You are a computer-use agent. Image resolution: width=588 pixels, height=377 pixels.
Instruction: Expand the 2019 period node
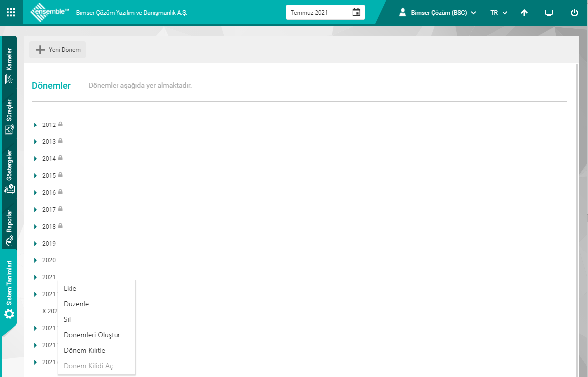[x=36, y=244]
